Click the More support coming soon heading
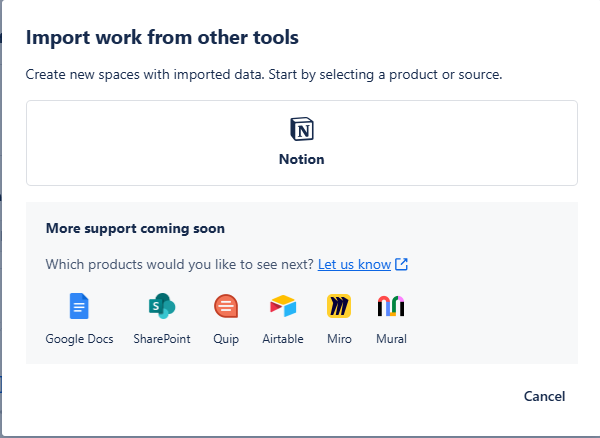 pos(135,228)
